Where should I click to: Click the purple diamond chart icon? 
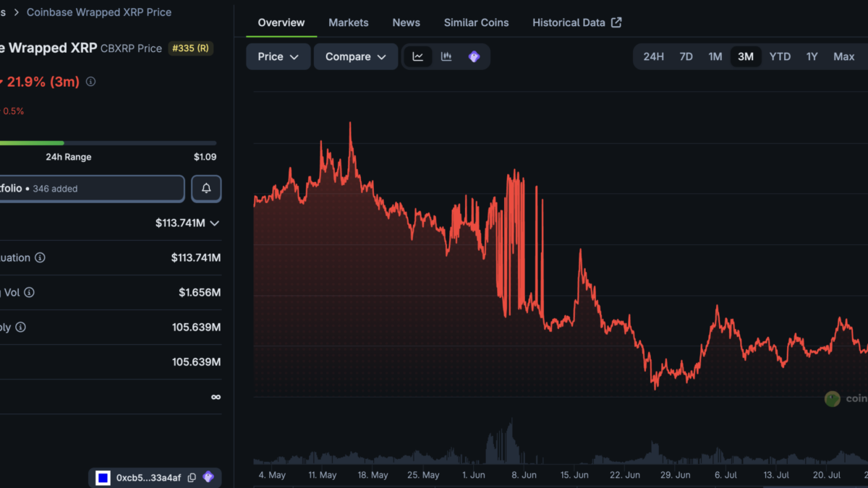point(474,56)
